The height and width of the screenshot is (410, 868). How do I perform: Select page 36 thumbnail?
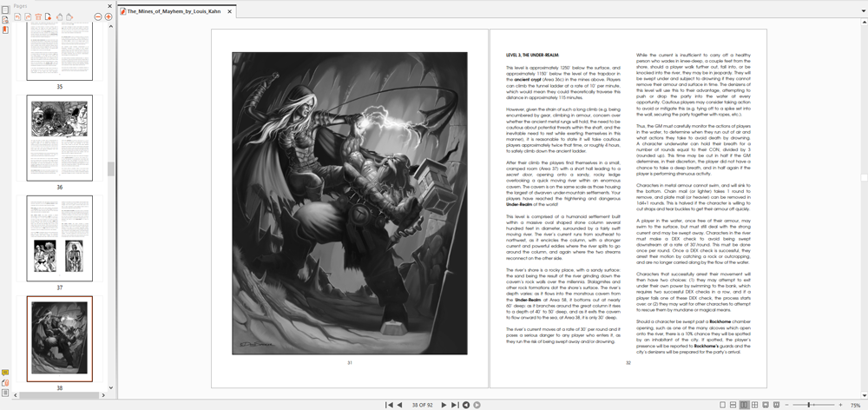tap(59, 137)
